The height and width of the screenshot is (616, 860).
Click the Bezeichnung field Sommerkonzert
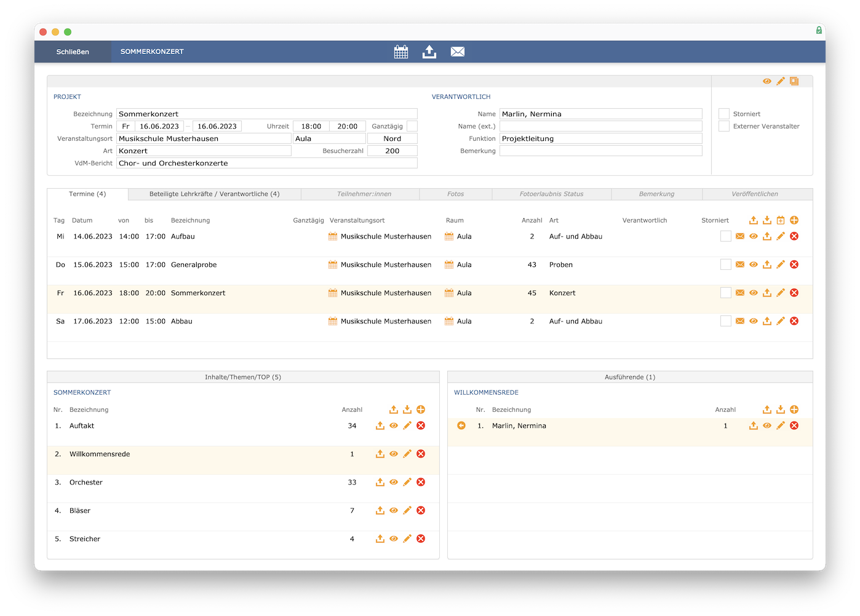267,114
